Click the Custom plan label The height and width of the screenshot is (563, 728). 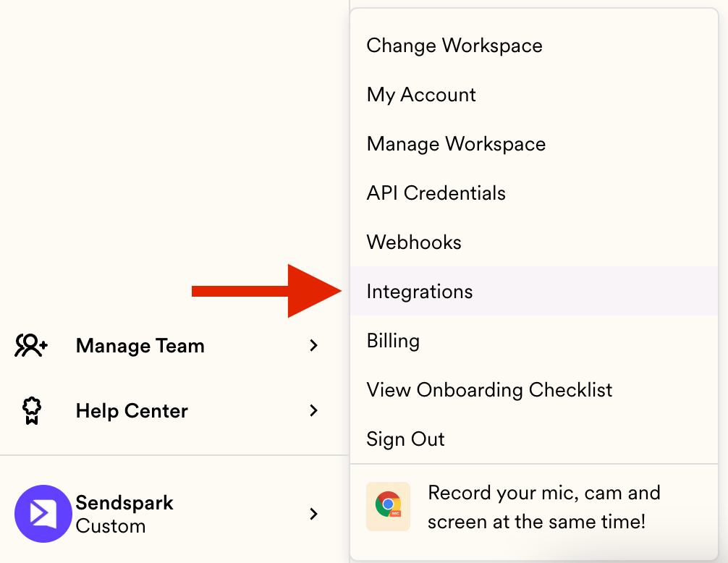point(111,526)
